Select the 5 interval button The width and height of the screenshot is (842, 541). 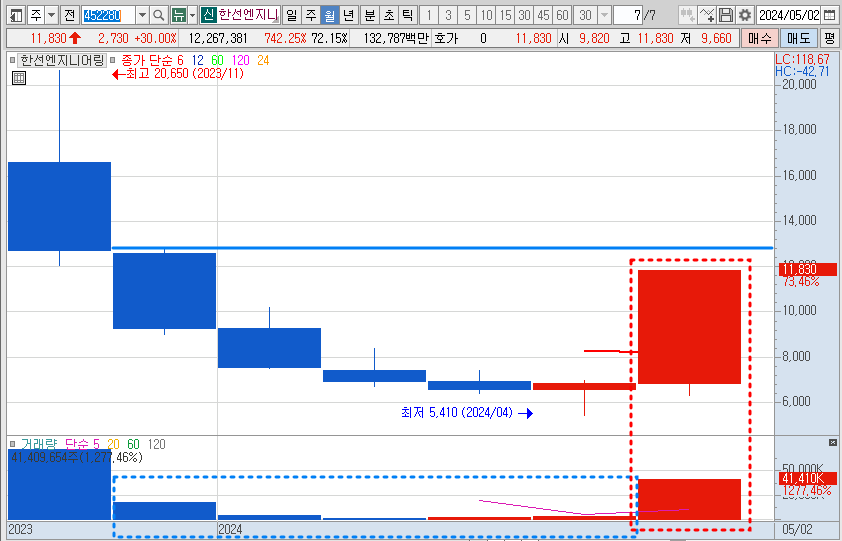tap(467, 15)
